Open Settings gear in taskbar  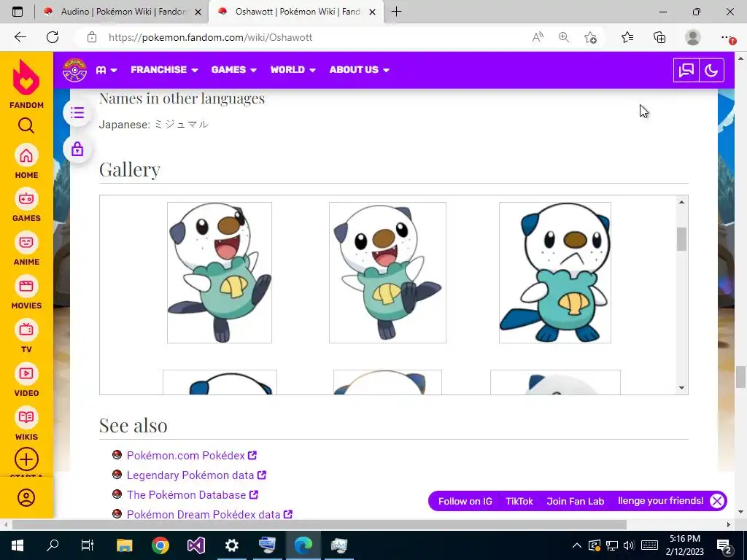[x=231, y=545]
